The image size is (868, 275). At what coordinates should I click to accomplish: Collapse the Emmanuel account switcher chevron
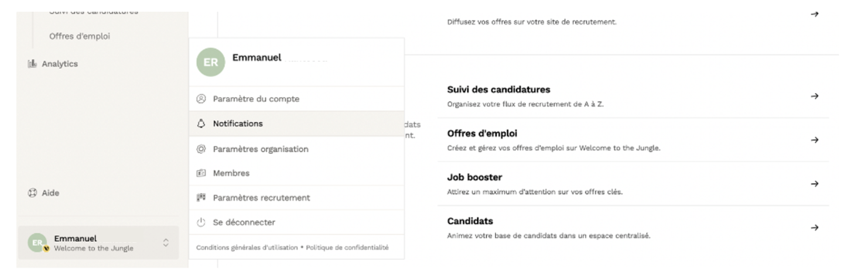point(166,242)
